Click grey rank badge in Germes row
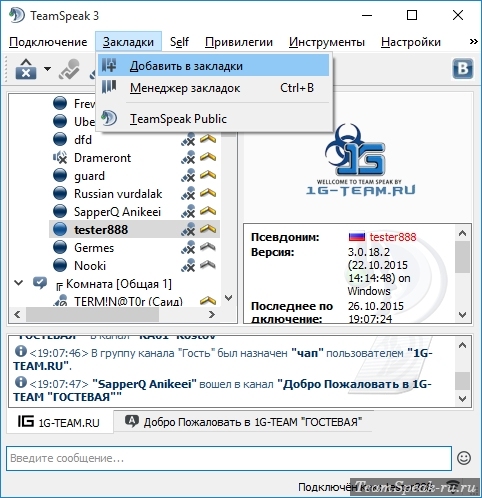This screenshot has height=498, width=482. point(208,247)
